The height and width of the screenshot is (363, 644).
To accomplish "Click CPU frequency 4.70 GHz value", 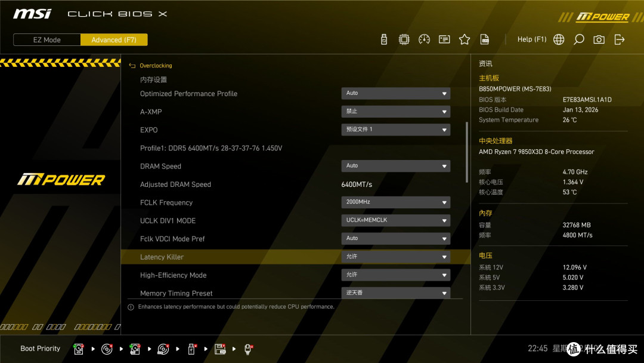I will [x=575, y=172].
